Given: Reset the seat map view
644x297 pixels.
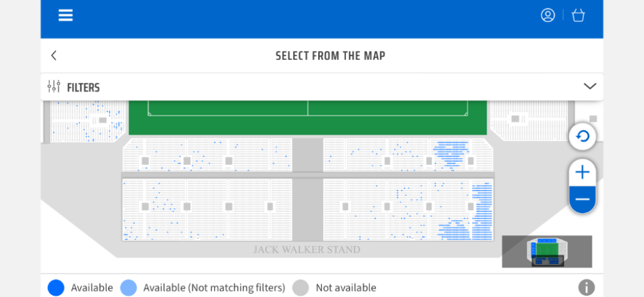Looking at the screenshot, I should coord(582,137).
